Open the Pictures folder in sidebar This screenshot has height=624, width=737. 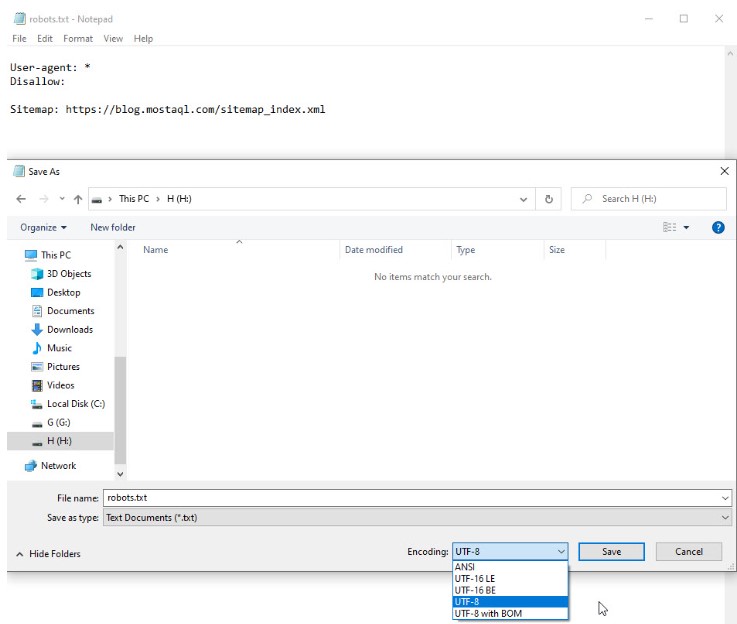55,367
